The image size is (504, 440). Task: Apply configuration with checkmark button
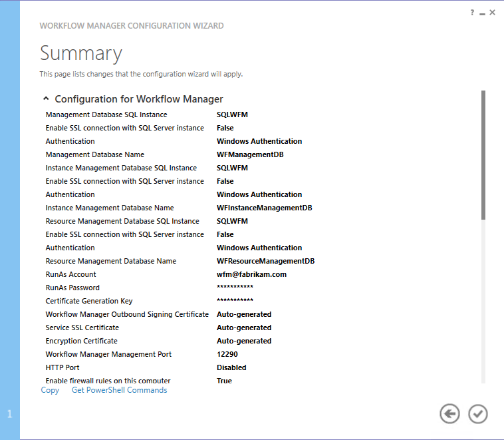coord(477,413)
